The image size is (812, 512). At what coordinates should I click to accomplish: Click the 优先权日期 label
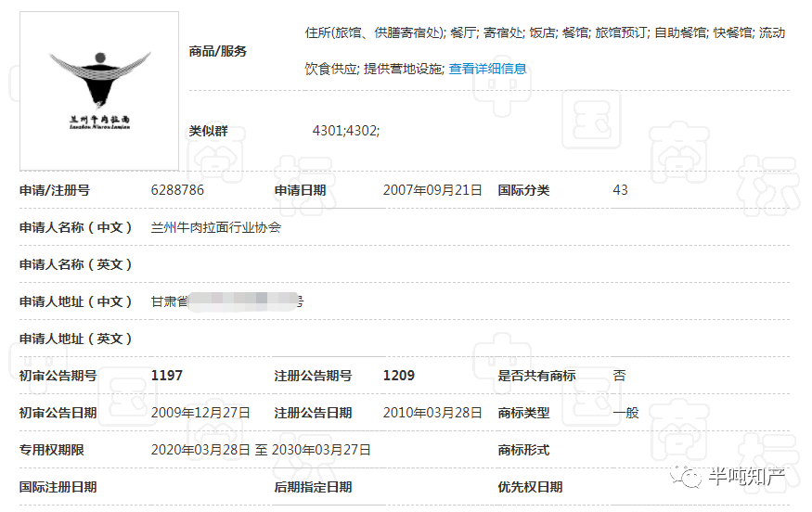point(530,487)
